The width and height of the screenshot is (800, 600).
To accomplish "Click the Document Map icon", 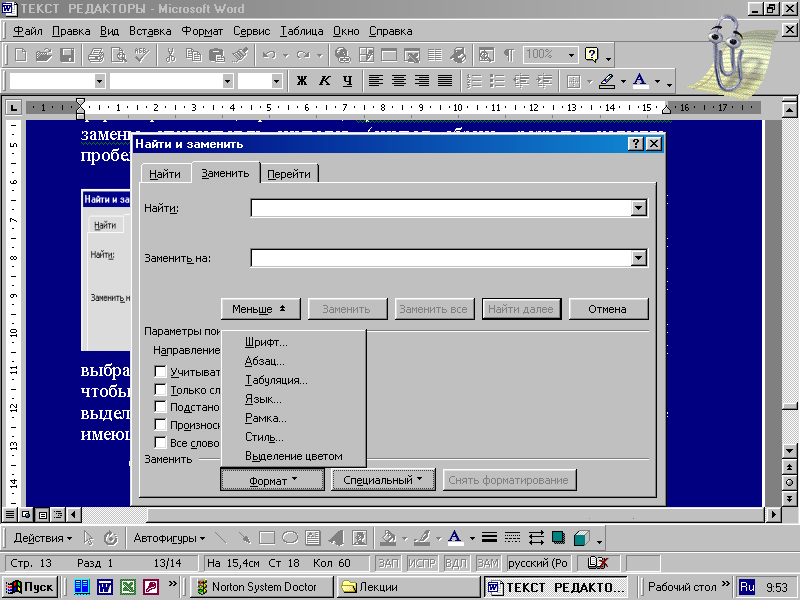I will tap(486, 55).
